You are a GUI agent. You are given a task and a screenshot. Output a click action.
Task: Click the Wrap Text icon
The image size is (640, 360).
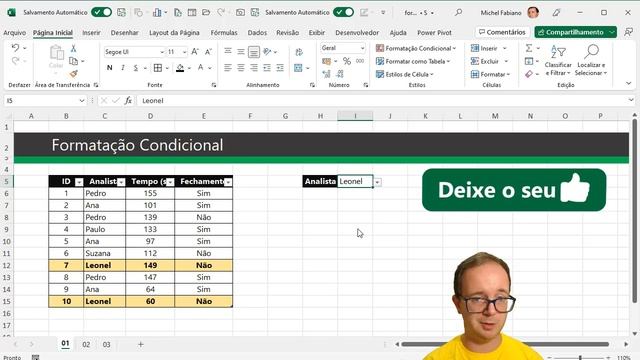[x=299, y=52]
